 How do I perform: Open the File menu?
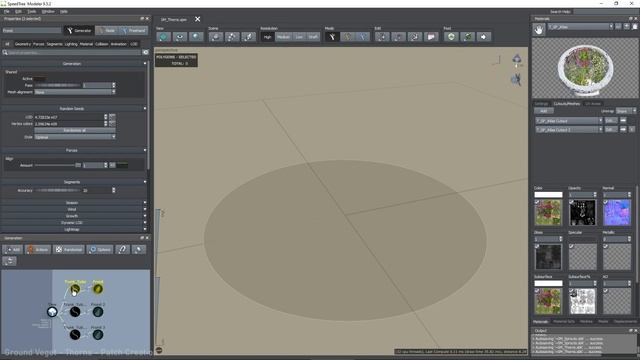click(x=7, y=11)
